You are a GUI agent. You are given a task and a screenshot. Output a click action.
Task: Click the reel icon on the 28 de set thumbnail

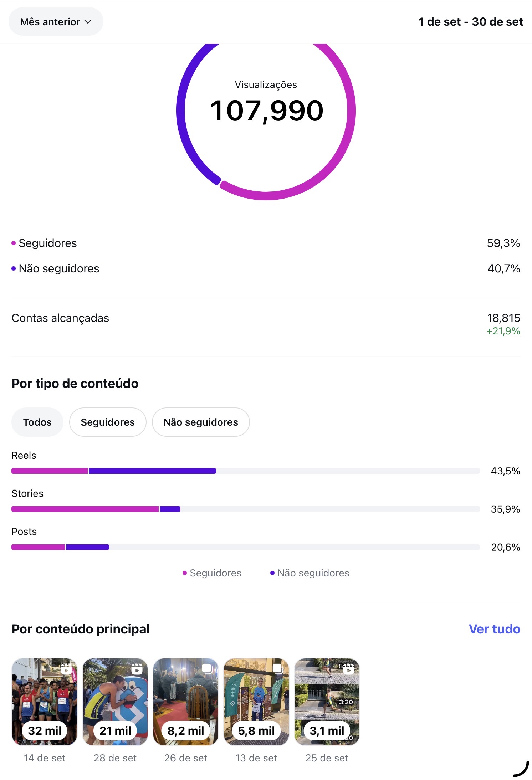pos(137,669)
